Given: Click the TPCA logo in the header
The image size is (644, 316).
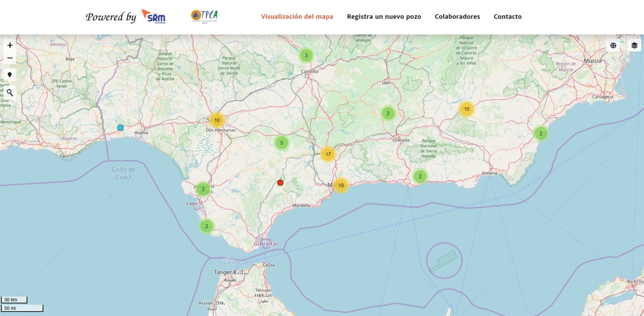Looking at the screenshot, I should (205, 17).
